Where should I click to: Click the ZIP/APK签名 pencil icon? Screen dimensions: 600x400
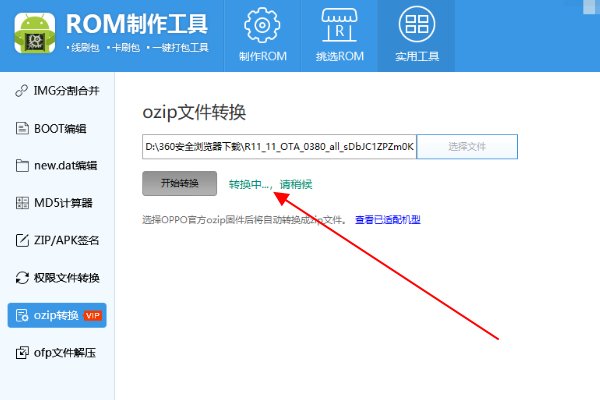pos(22,240)
